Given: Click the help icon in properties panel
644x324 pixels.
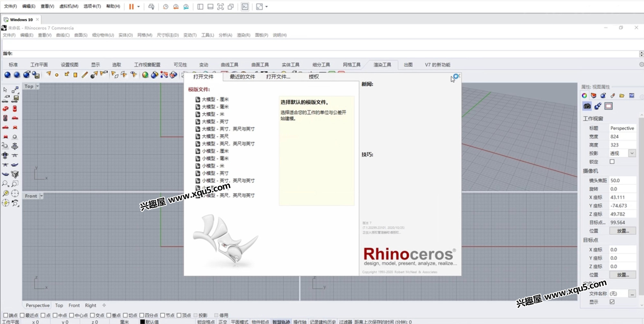Looking at the screenshot, I should pos(631,96).
